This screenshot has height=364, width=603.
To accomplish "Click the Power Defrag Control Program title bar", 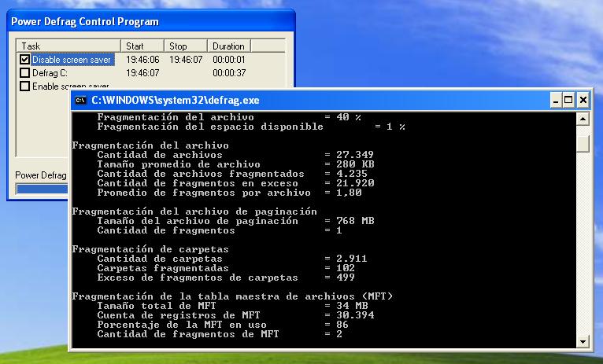I will tap(151, 21).
